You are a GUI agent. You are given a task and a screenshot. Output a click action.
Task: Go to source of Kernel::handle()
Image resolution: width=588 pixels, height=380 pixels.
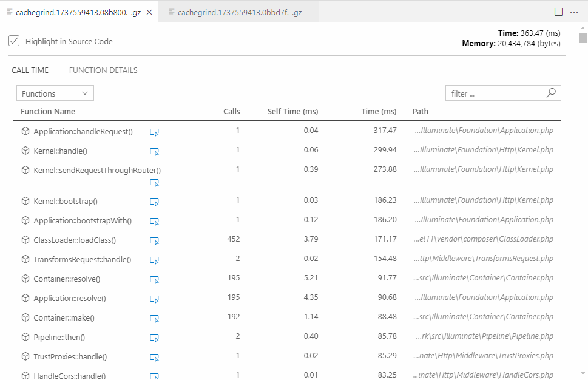[x=154, y=152]
